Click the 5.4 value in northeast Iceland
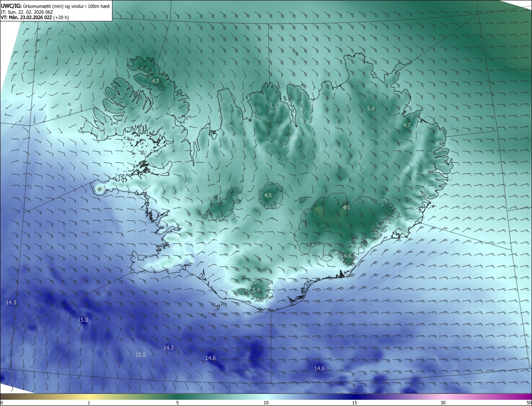 click(371, 109)
